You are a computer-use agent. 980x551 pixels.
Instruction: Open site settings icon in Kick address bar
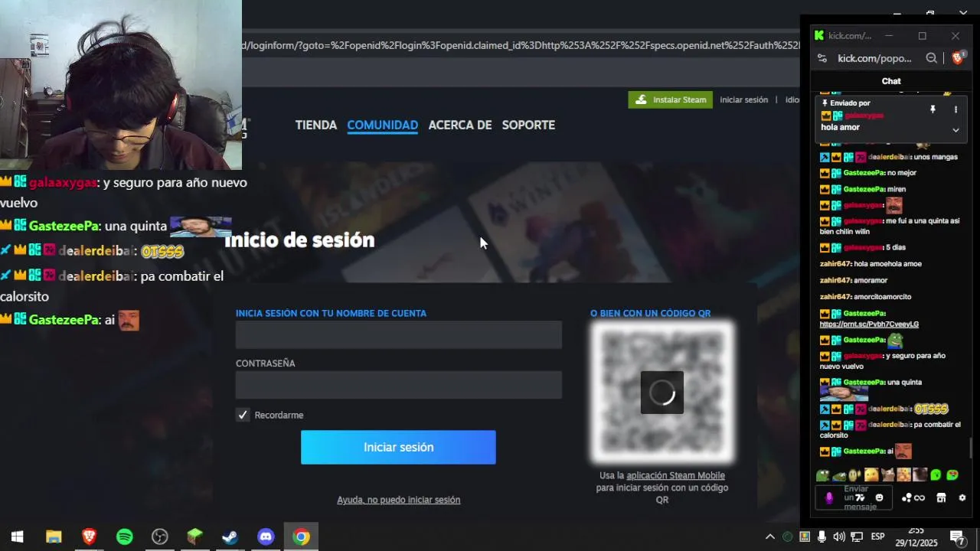tap(822, 58)
